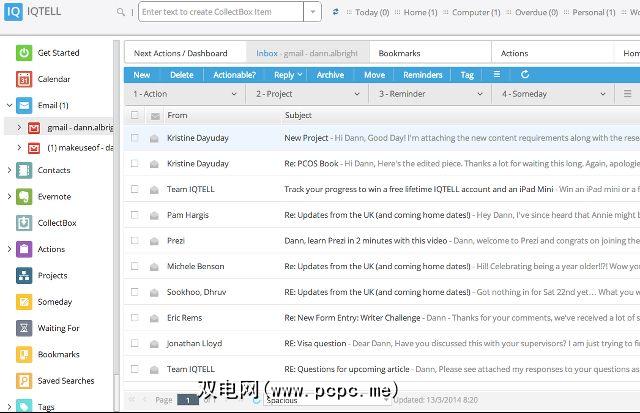This screenshot has width=640, height=413.
Task: Open list menu icon in blue toolbar
Action: pyautogui.click(x=497, y=74)
